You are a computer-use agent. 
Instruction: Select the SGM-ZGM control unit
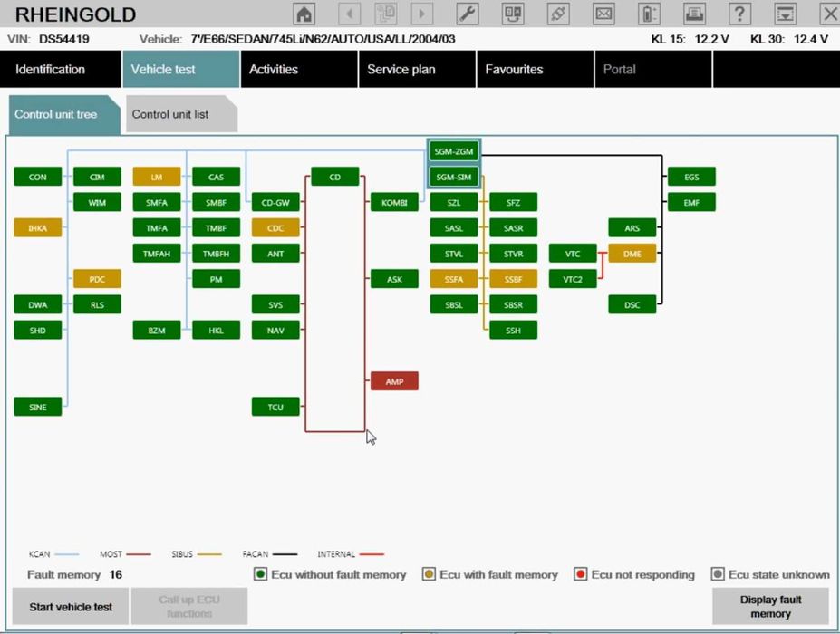454,151
